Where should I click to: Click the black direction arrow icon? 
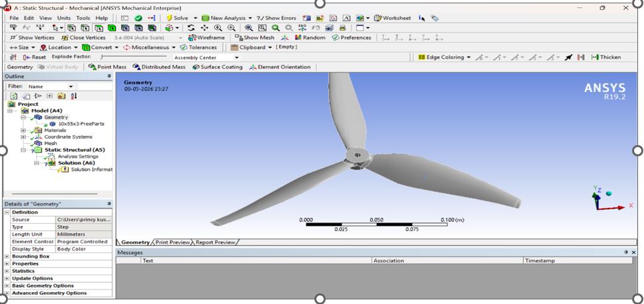(x=569, y=58)
